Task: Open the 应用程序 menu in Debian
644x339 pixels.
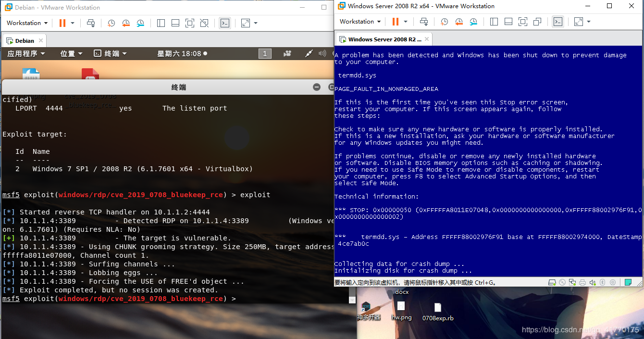Action: click(26, 53)
